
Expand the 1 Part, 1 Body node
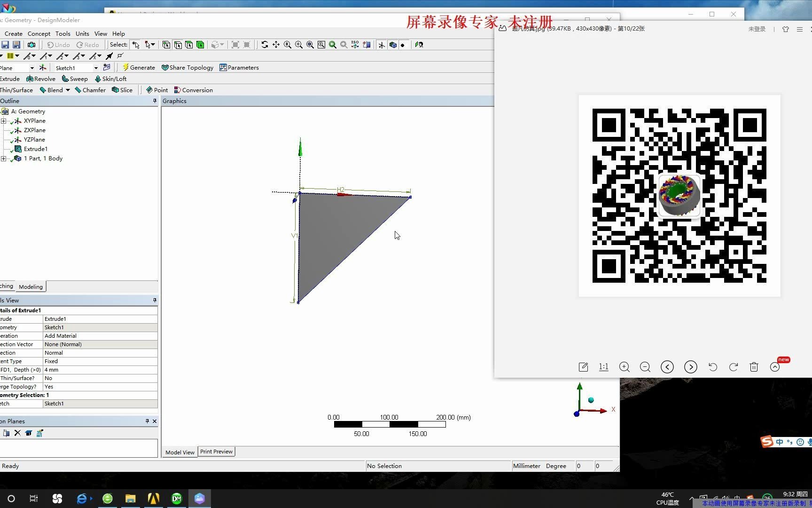[4, 159]
